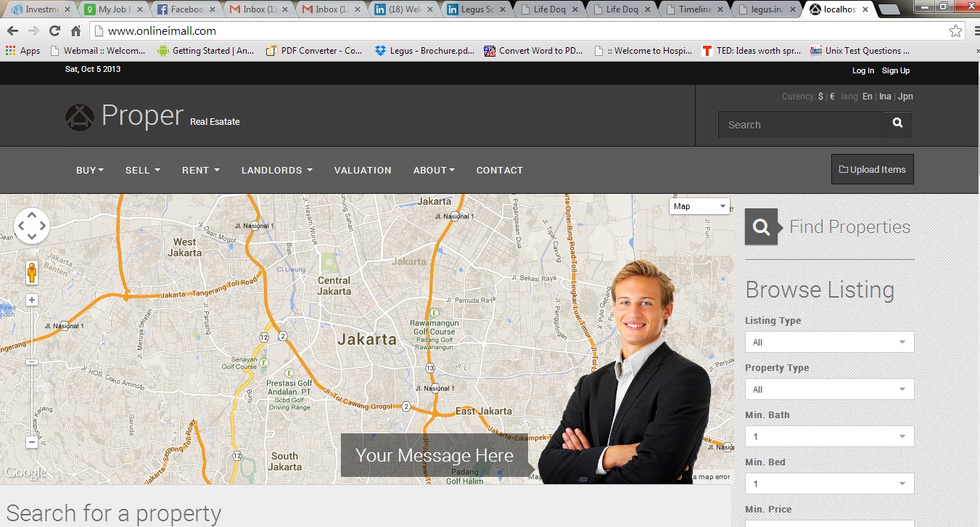Click the Upload Items button
Screen dimensions: 980x527
(873, 169)
